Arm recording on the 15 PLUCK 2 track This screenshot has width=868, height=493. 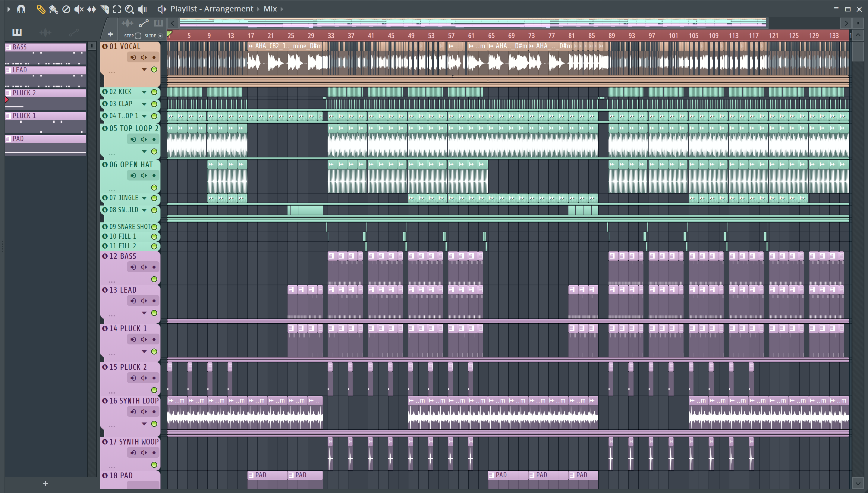pos(154,378)
